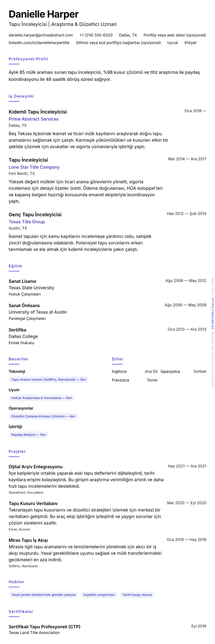Click the Danielle Harper name heading
Screen dimensions: 215x644
click(44, 14)
